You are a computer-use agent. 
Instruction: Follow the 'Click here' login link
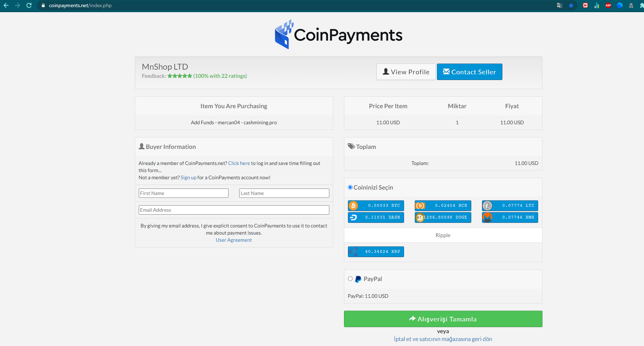point(239,163)
